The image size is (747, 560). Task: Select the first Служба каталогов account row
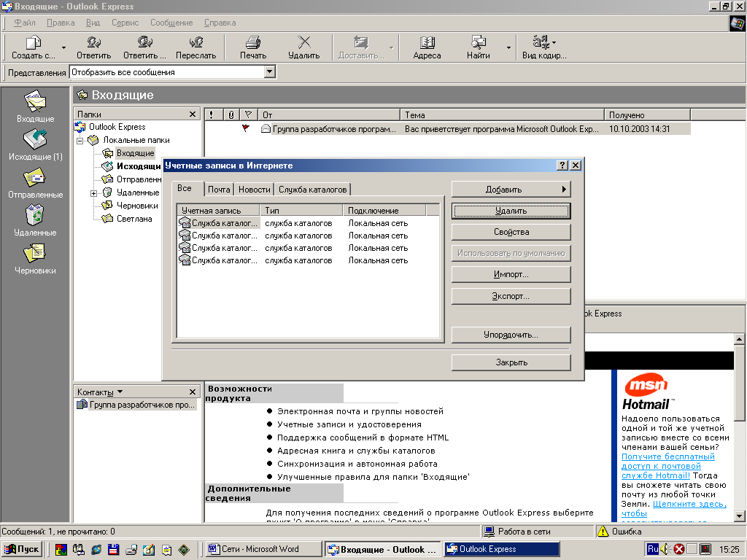(308, 223)
